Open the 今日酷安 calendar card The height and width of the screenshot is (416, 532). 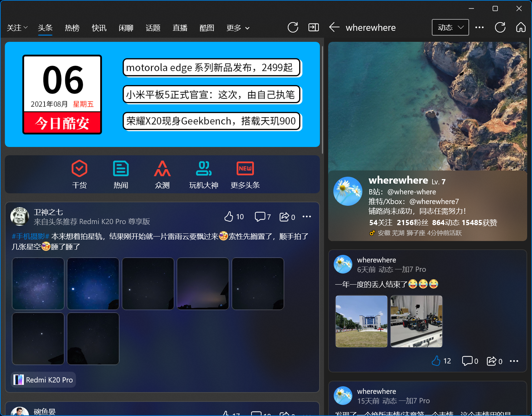[62, 94]
